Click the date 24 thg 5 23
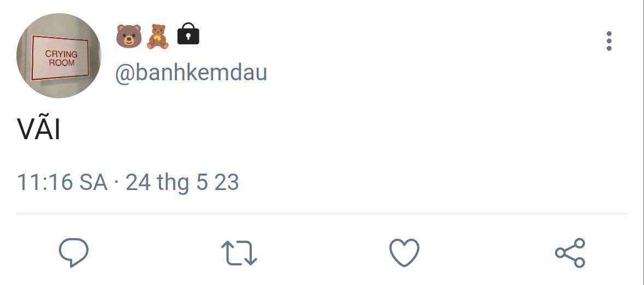Image resolution: width=644 pixels, height=285 pixels. [182, 183]
